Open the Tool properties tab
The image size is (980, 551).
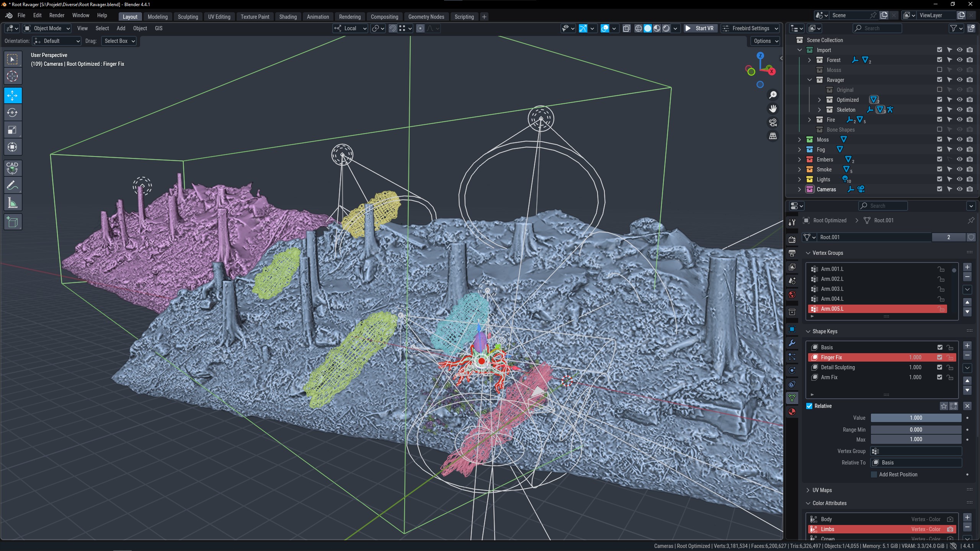[x=792, y=222]
